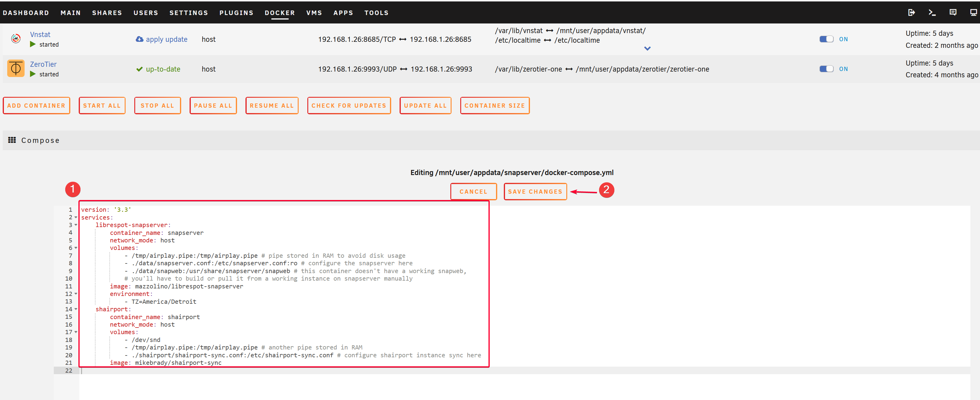980x400 pixels.
Task: Switch to the Plugins page
Action: pyautogui.click(x=236, y=13)
